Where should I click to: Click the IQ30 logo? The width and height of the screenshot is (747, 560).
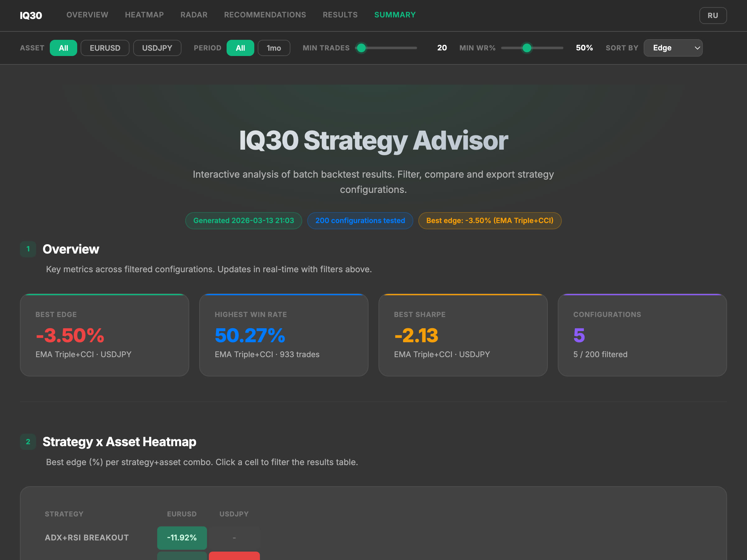point(31,16)
